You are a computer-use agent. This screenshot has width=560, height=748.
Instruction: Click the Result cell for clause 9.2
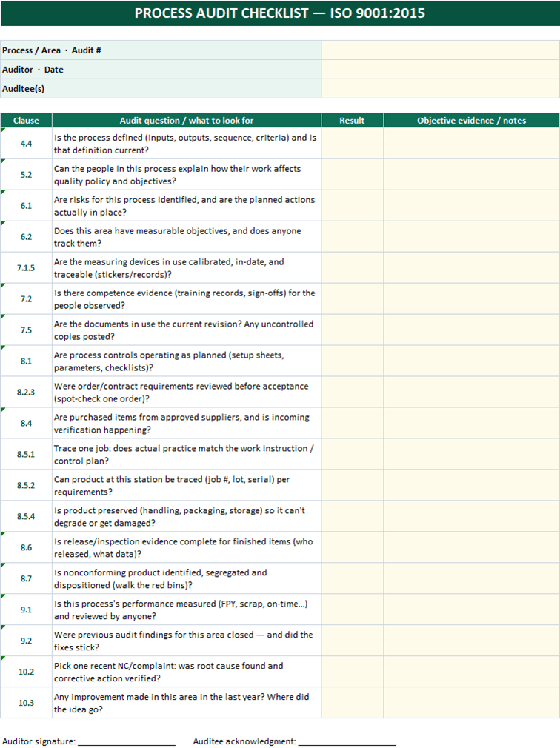pyautogui.click(x=352, y=640)
